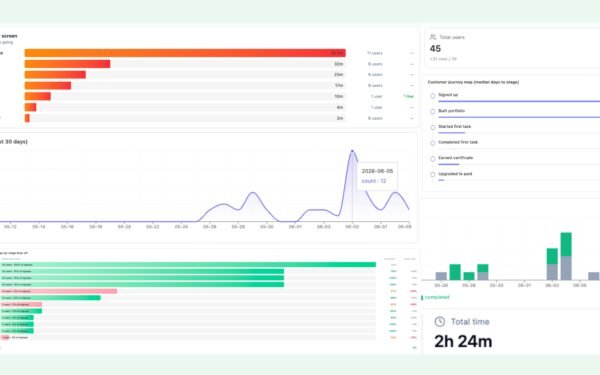The height and width of the screenshot is (375, 600).
Task: Click the 23m orange time bar
Action: coord(55,75)
